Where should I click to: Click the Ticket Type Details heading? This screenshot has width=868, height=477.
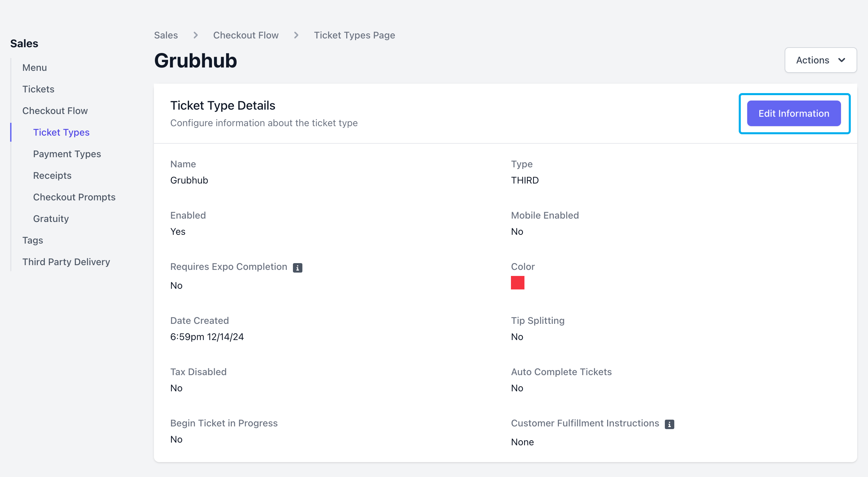point(223,106)
